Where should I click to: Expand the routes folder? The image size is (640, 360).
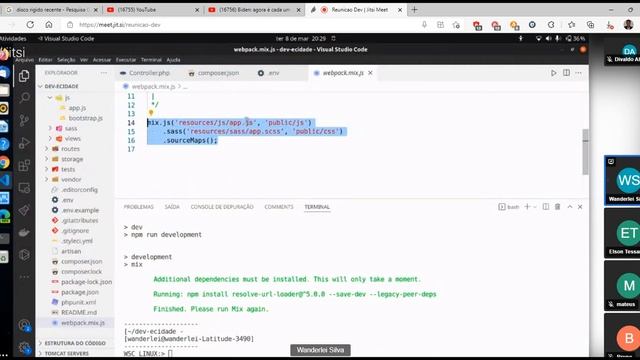47,149
